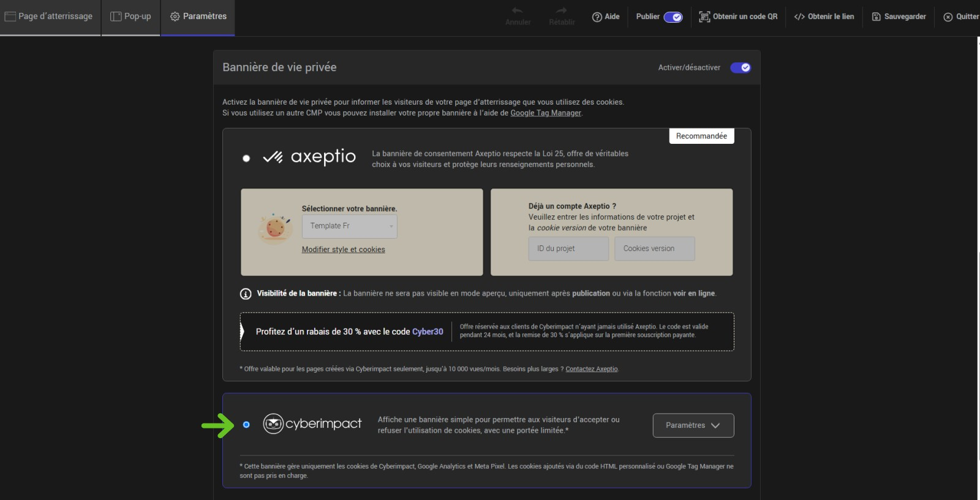
Task: Switch to the Page d'atterrissage tab
Action: [x=49, y=17]
